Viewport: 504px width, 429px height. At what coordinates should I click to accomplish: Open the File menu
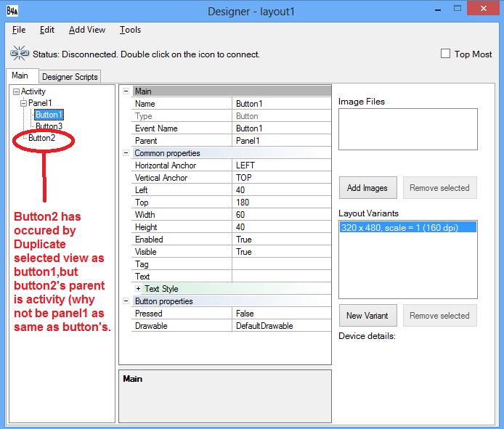pyautogui.click(x=19, y=30)
